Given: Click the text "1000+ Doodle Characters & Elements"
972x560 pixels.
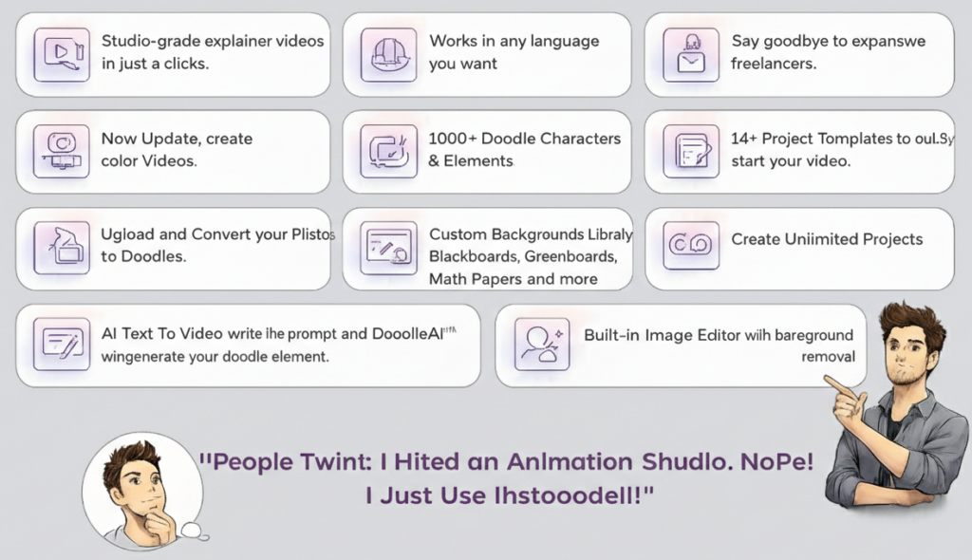Looking at the screenshot, I should click(524, 149).
